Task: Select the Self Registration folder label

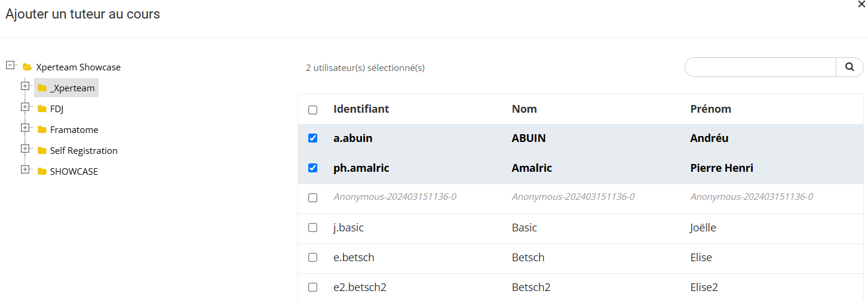Action: 84,151
